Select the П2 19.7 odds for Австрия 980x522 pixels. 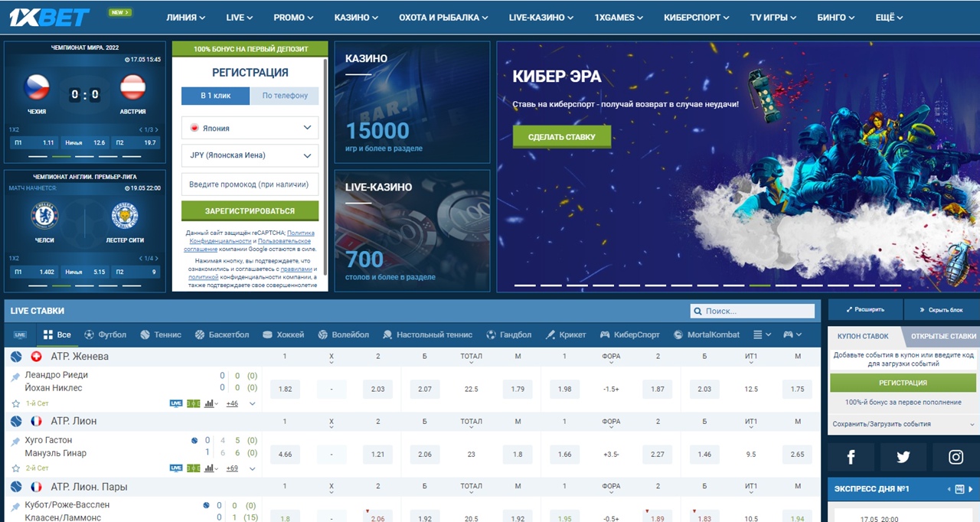pyautogui.click(x=136, y=142)
